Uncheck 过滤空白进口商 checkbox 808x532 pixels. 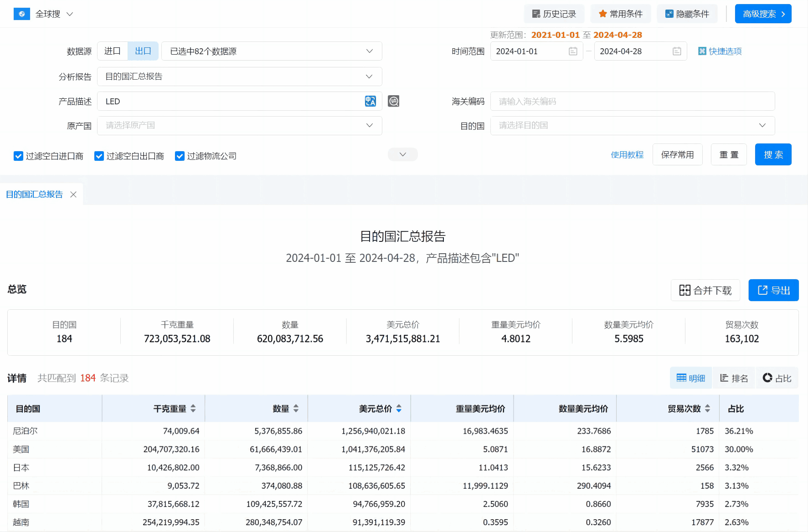click(x=18, y=156)
